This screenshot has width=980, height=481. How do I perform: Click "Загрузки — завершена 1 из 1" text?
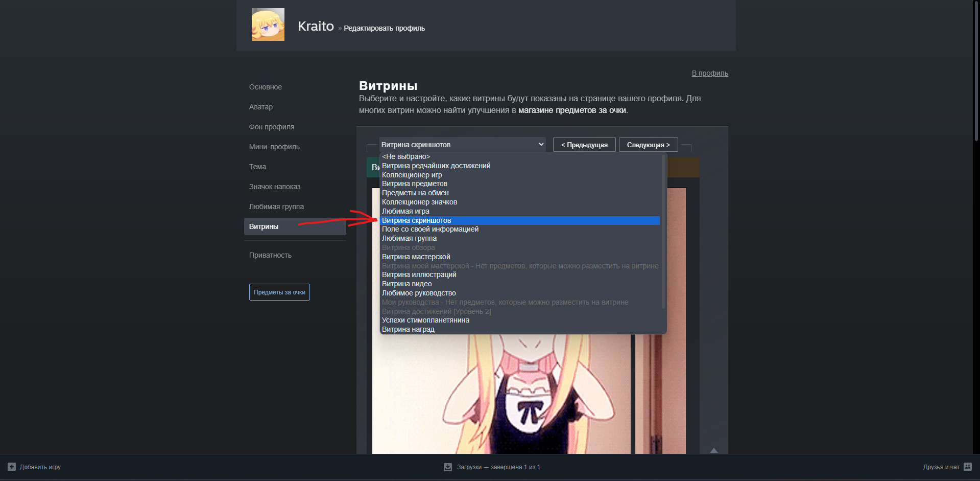498,467
